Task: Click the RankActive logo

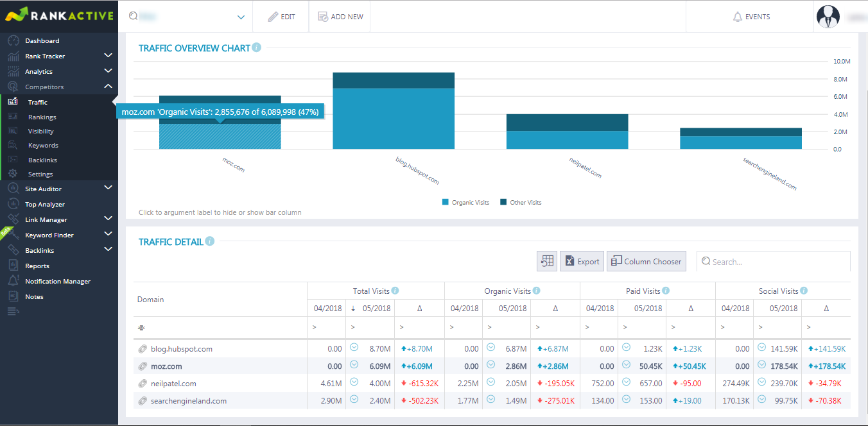Action: (58, 15)
